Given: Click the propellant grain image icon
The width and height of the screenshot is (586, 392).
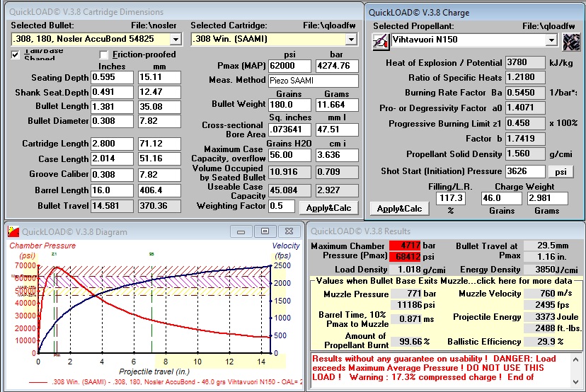Looking at the screenshot, I should (x=571, y=41).
